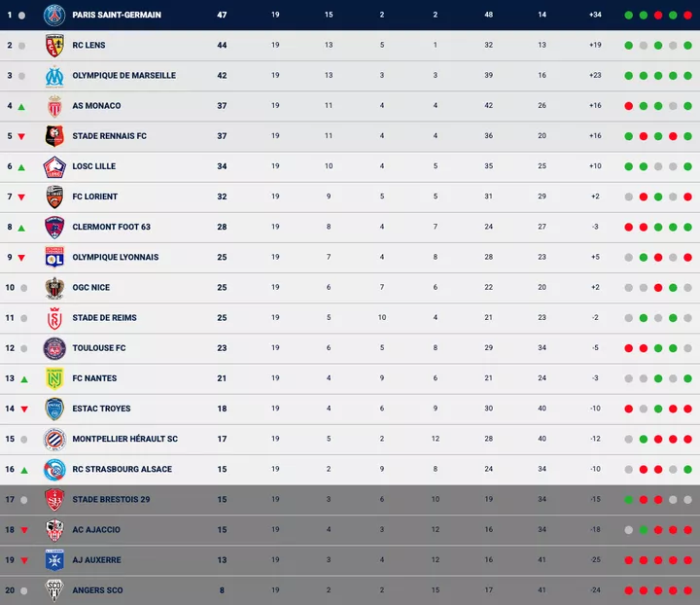Click the RC Lens club logo
The image size is (700, 605).
coord(54,45)
